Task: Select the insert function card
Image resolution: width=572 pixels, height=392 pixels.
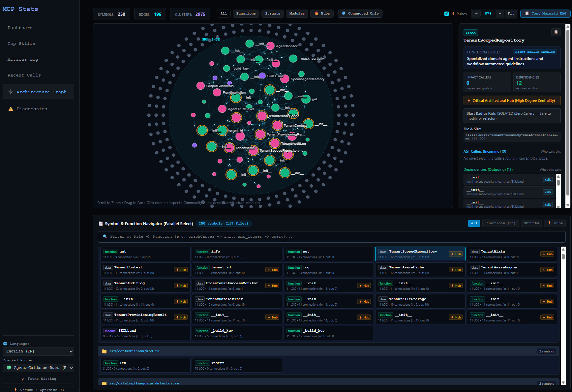Action: pos(237,365)
